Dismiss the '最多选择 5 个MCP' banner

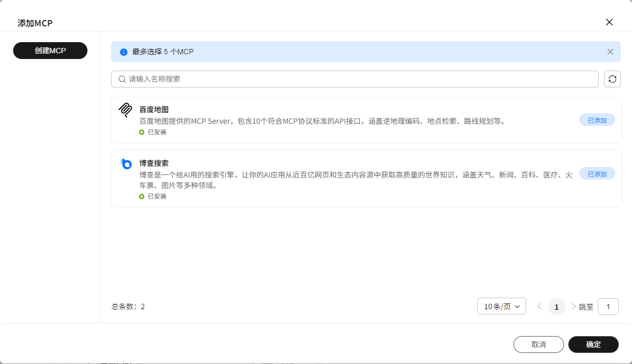point(610,52)
